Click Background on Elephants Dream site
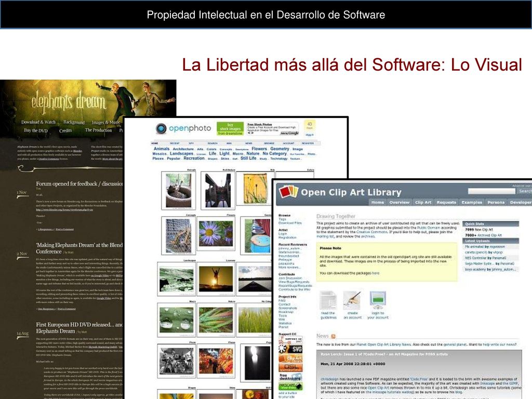 (74, 122)
